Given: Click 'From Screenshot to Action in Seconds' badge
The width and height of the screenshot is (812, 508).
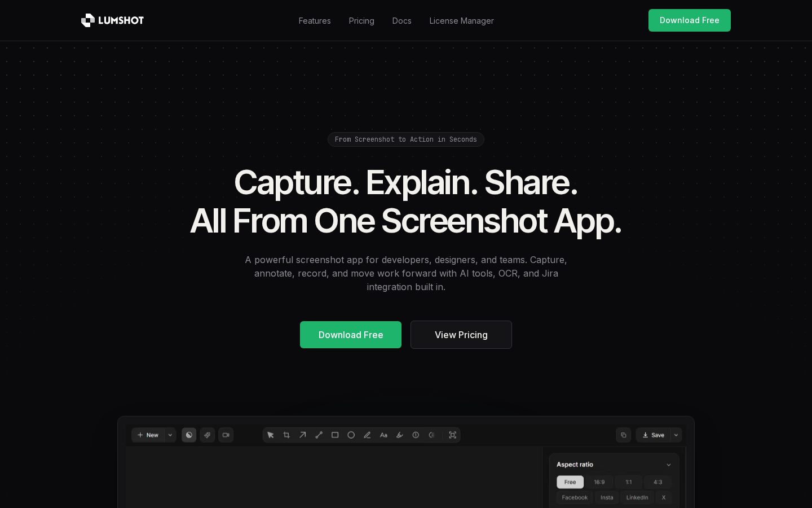Looking at the screenshot, I should point(406,139).
